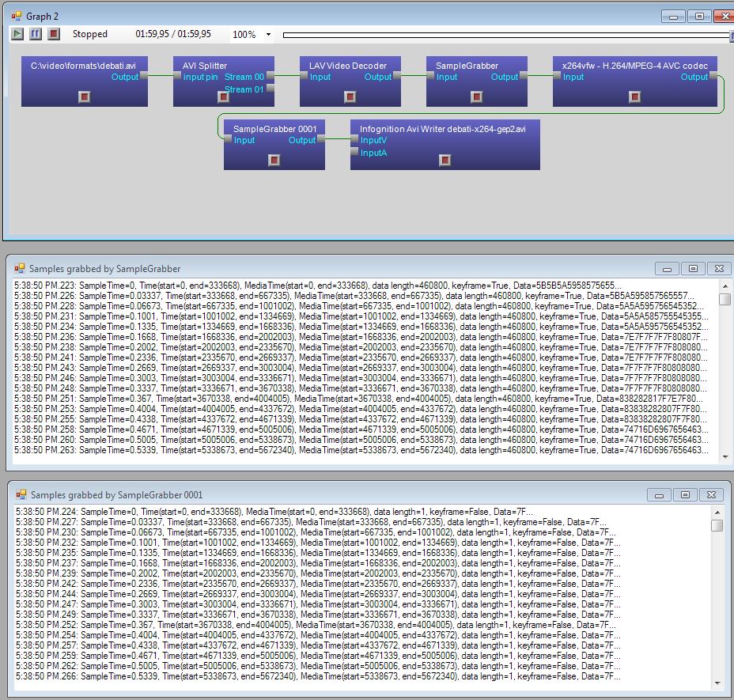This screenshot has width=734, height=700.
Task: Select the Infognition Avi Writer filter title
Action: [x=443, y=129]
